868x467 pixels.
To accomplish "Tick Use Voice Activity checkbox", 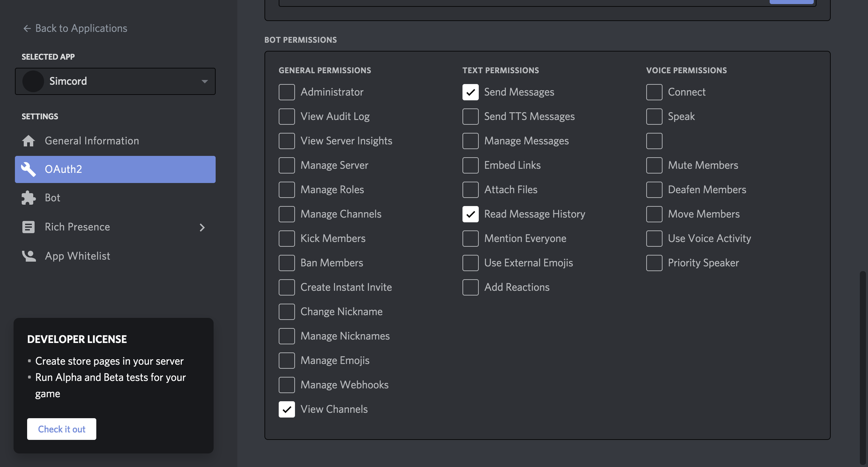I will (654, 239).
